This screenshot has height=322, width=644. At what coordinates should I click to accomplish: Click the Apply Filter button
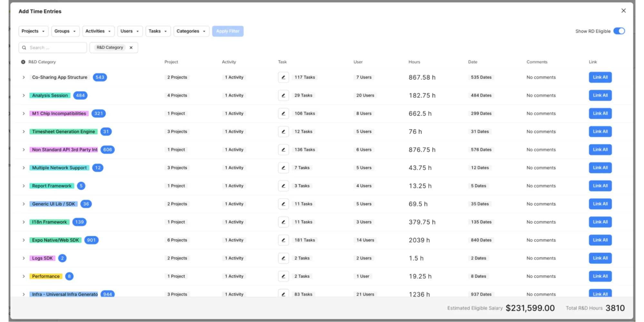228,31
